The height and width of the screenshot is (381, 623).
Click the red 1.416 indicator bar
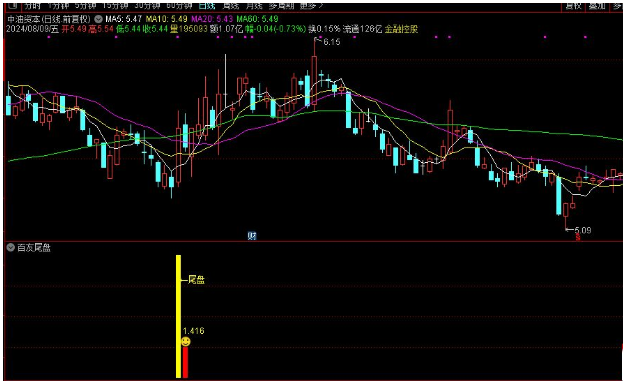coord(186,362)
